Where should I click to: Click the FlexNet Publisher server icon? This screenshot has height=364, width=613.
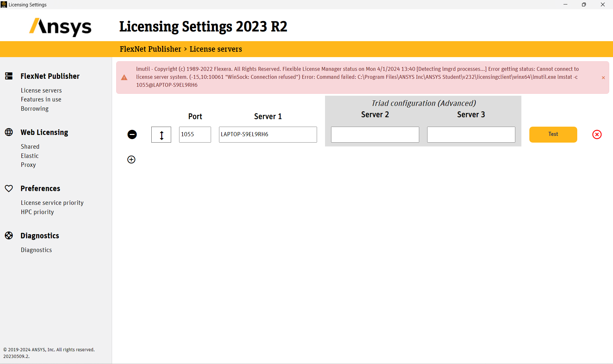point(9,76)
